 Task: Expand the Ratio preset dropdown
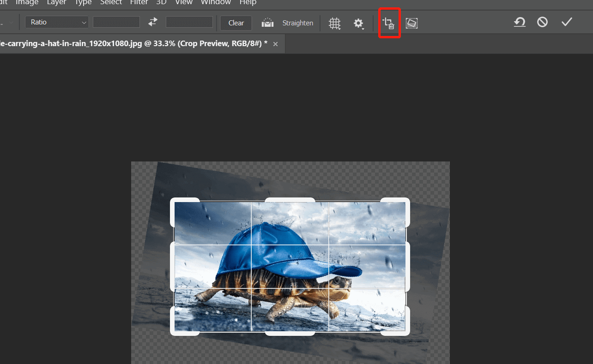tap(57, 22)
